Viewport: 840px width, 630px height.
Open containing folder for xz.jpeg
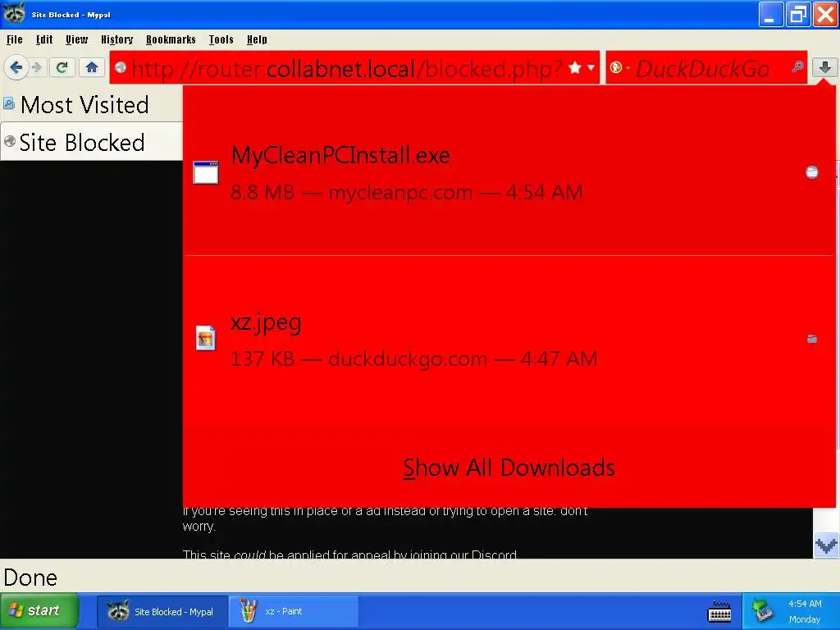click(812, 339)
